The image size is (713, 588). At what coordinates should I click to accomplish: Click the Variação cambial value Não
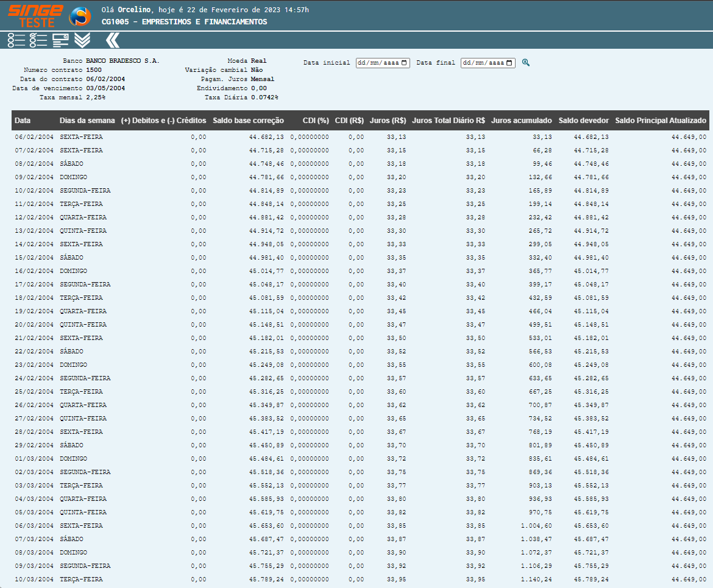257,70
